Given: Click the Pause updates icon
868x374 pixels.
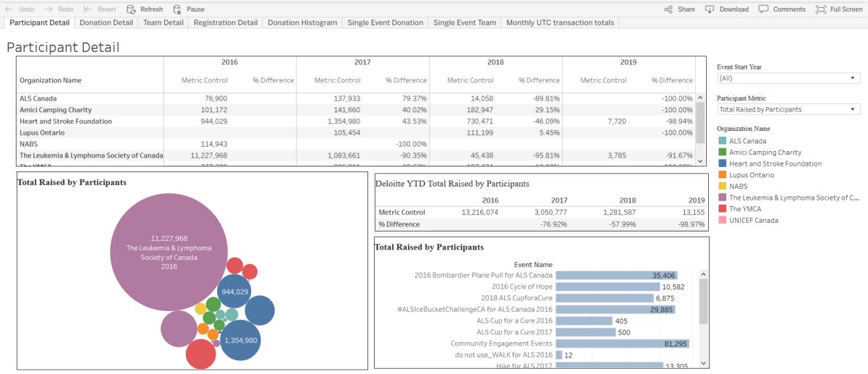Looking at the screenshot, I should point(177,9).
